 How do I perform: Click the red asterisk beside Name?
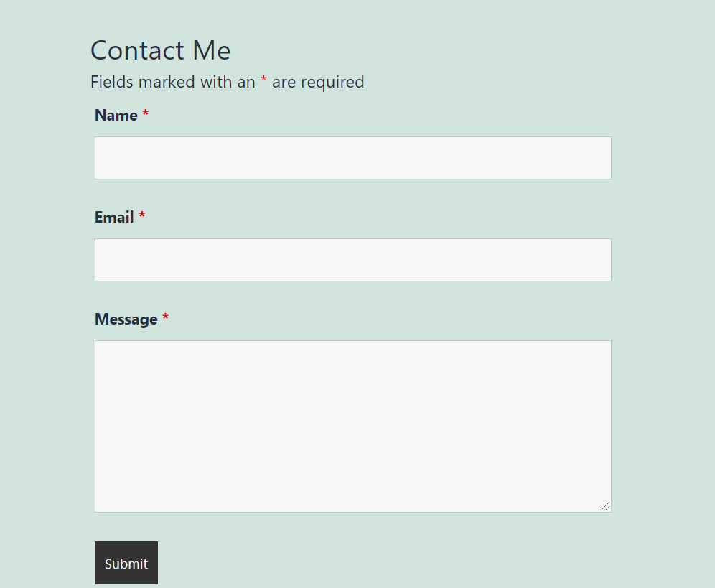click(146, 114)
